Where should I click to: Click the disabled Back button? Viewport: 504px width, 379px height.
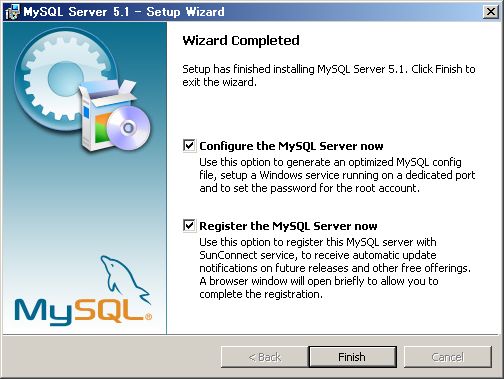(265, 357)
